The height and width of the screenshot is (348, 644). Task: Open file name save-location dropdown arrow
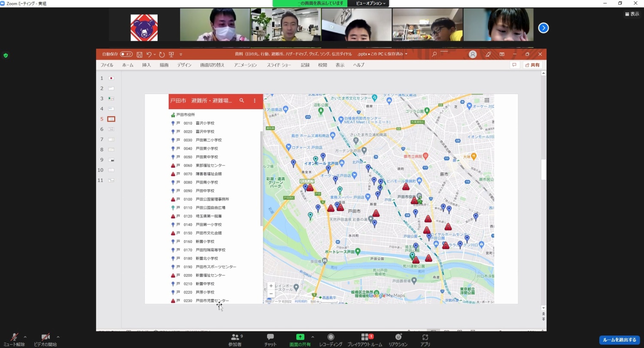coord(406,55)
